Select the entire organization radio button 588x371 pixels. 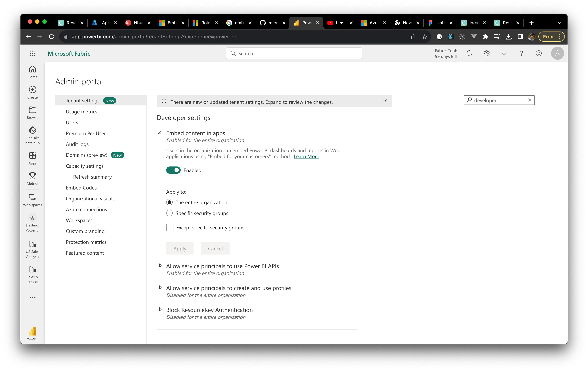click(169, 202)
